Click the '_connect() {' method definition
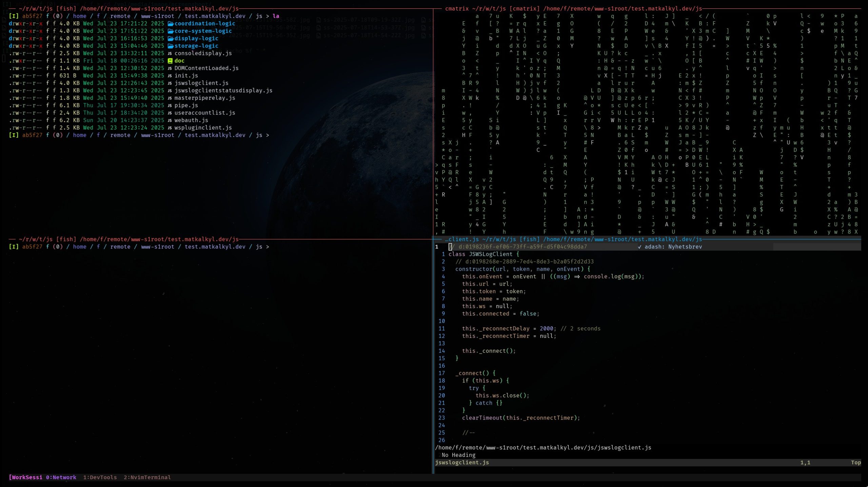Viewport: 868px width, 487px height. (475, 373)
